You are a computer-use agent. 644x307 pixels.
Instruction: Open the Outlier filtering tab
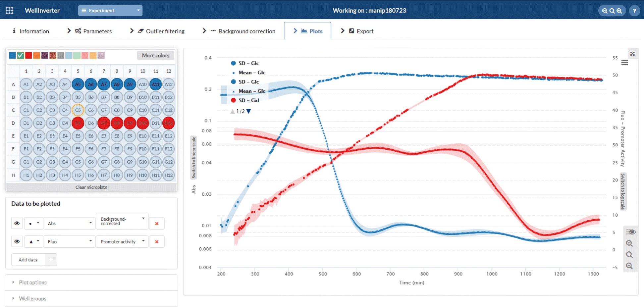tap(161, 31)
